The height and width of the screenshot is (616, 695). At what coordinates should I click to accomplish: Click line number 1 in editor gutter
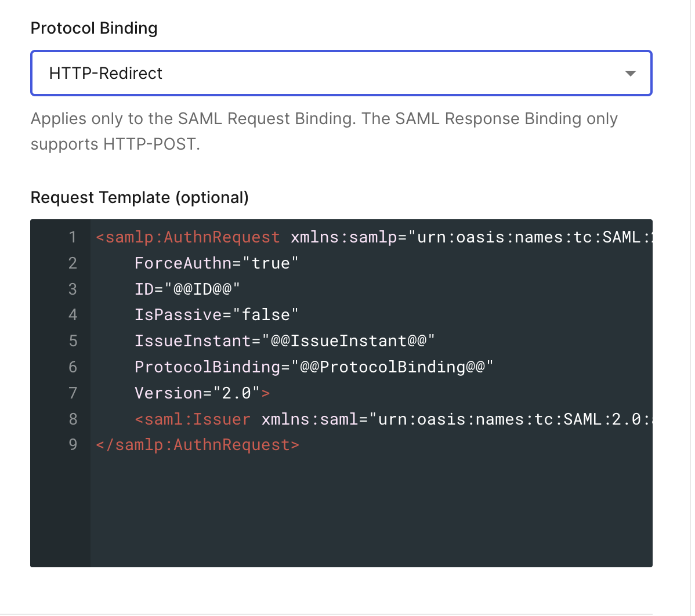point(73,237)
